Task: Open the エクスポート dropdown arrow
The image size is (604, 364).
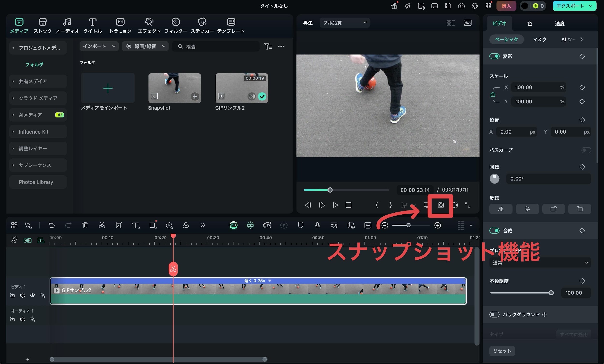Action: click(x=591, y=6)
